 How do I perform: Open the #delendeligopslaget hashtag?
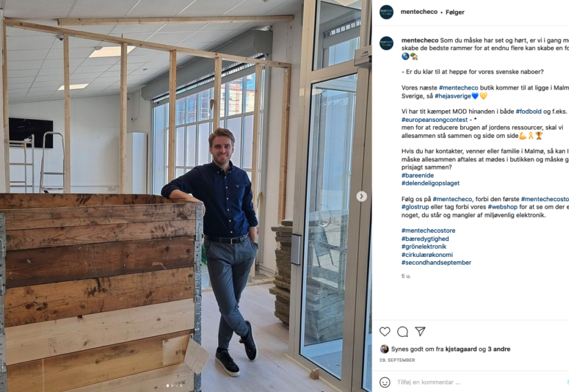tap(430, 183)
